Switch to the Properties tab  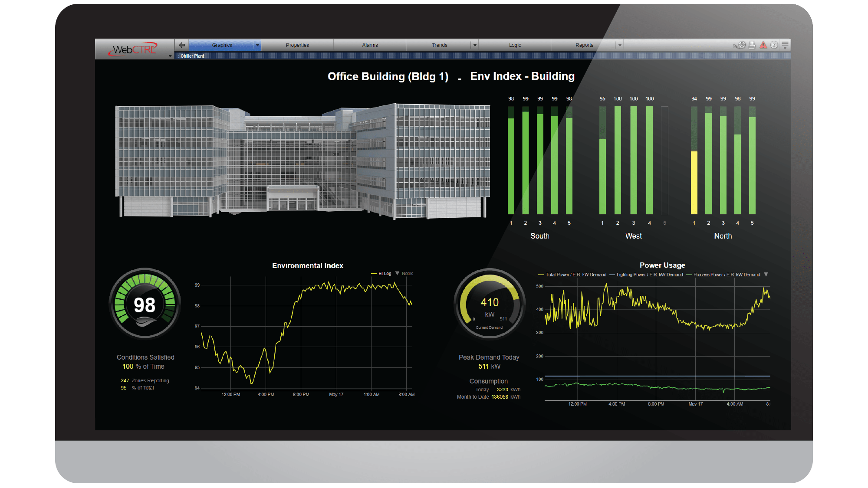click(x=297, y=45)
